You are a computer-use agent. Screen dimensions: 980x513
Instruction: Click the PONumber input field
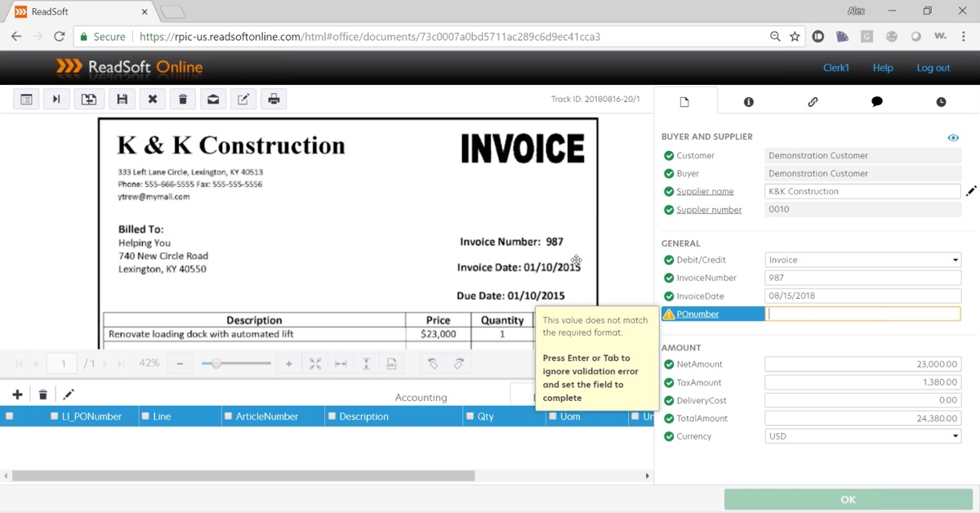point(863,313)
